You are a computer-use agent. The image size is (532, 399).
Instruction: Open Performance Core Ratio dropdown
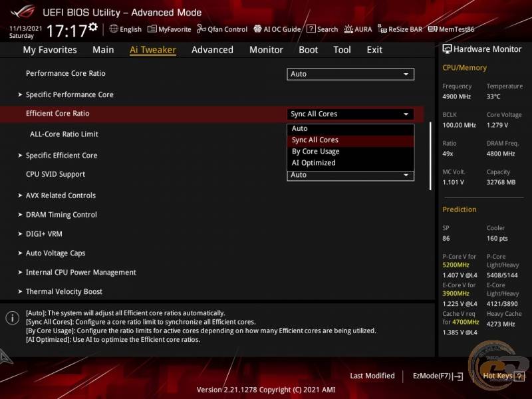pyautogui.click(x=350, y=74)
